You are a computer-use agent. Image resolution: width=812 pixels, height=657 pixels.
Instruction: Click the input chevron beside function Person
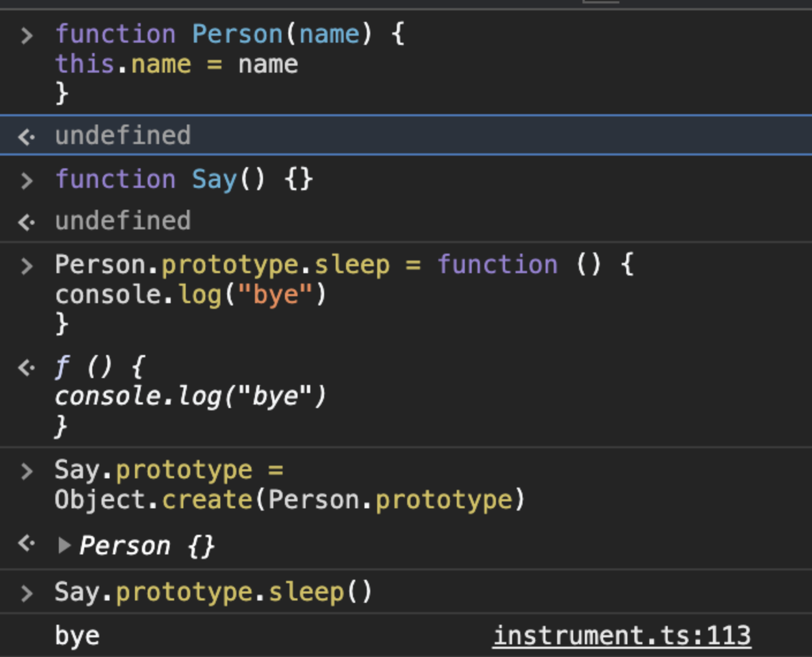click(27, 36)
